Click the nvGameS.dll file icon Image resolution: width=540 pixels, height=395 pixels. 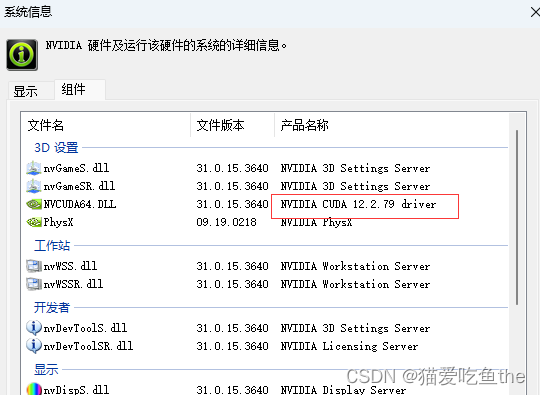34,168
